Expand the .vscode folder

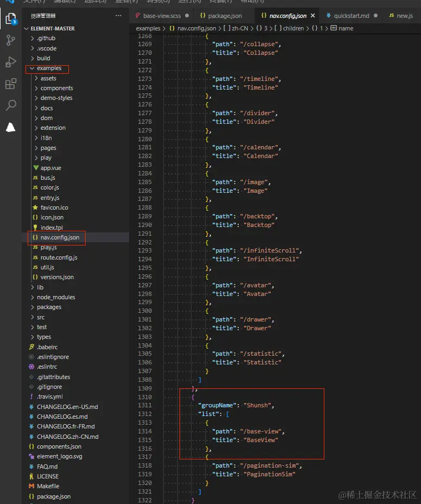click(x=33, y=48)
